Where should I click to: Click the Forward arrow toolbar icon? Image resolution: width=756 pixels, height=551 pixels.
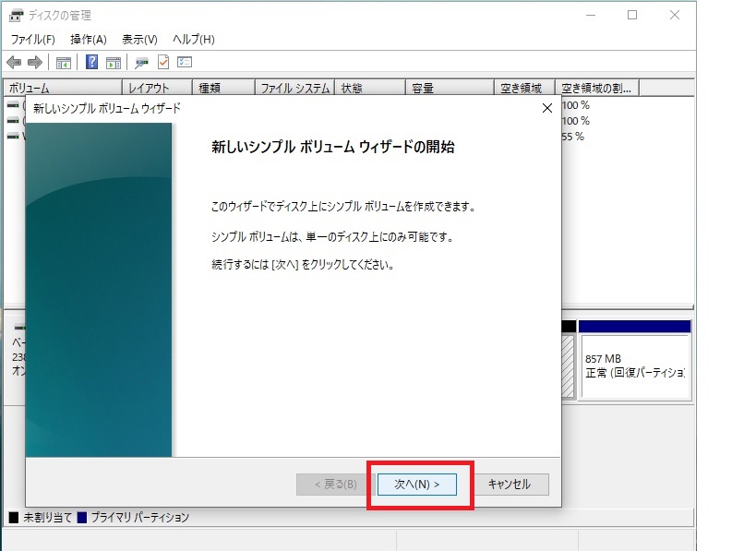coord(35,63)
